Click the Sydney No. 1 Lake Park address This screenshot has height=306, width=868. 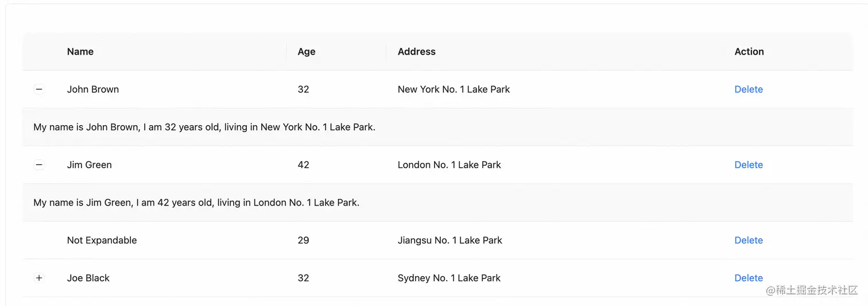pos(449,278)
